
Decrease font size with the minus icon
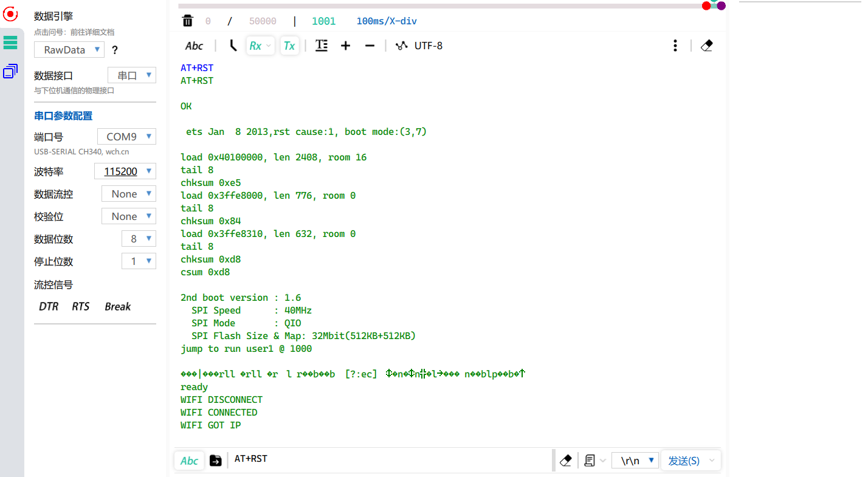pos(370,46)
